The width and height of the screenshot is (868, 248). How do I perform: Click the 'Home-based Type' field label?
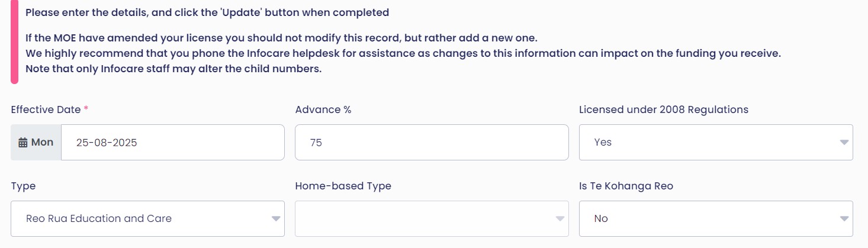[343, 186]
